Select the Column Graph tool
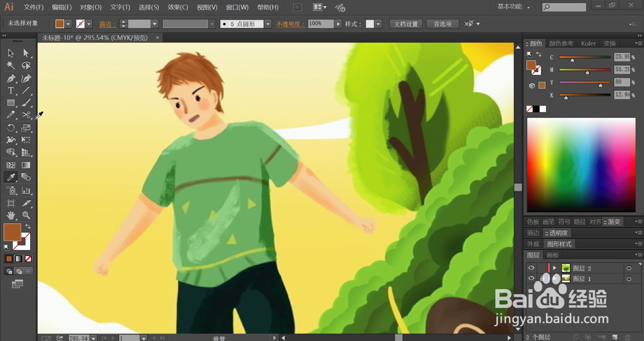The image size is (644, 341). [26, 190]
